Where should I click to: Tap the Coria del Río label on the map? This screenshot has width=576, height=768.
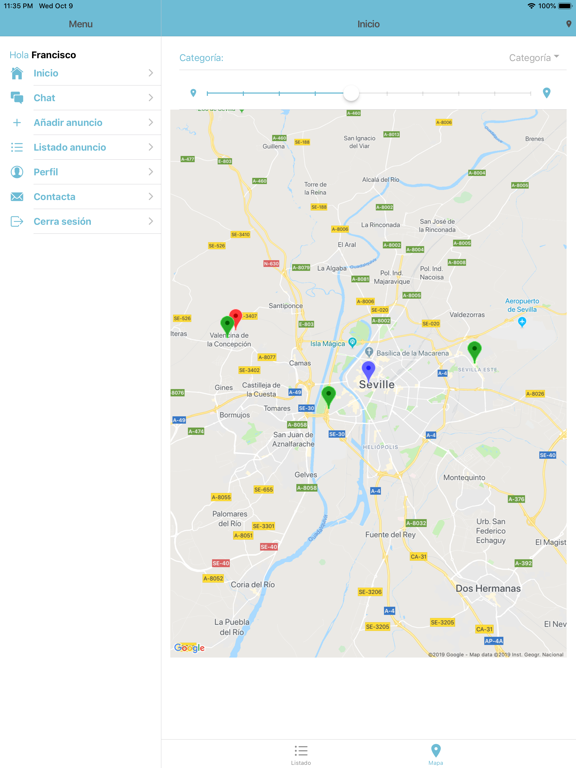click(253, 584)
